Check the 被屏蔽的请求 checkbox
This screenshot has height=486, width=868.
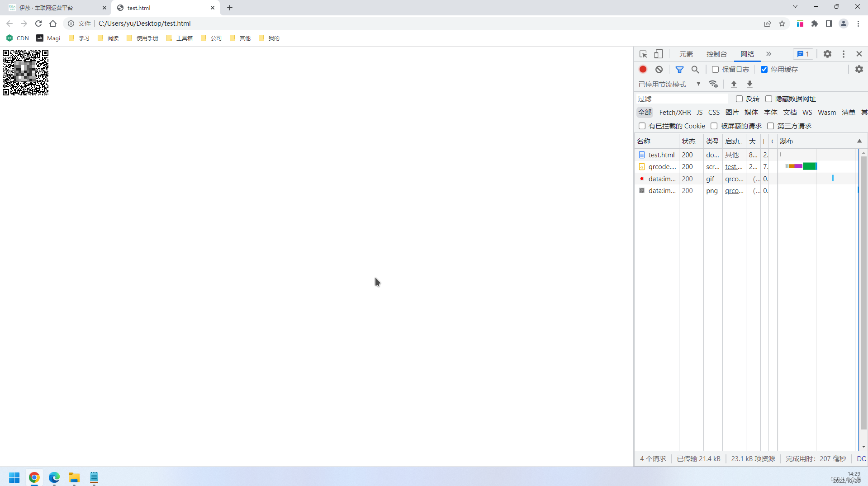[x=714, y=126]
